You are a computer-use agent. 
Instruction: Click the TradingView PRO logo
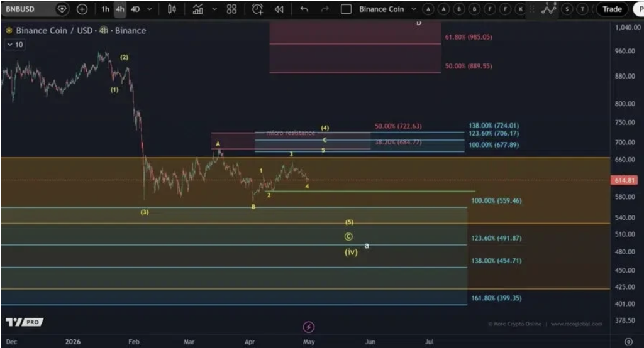click(25, 322)
